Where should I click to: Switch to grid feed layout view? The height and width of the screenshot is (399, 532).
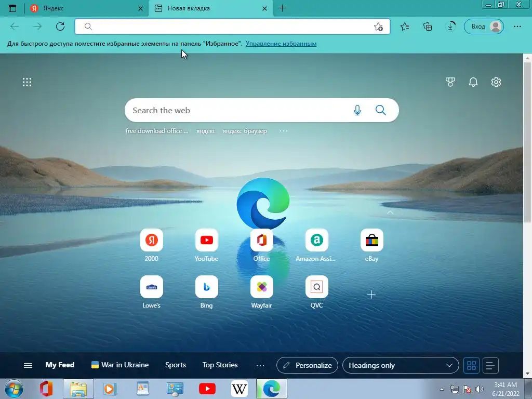[x=472, y=365]
